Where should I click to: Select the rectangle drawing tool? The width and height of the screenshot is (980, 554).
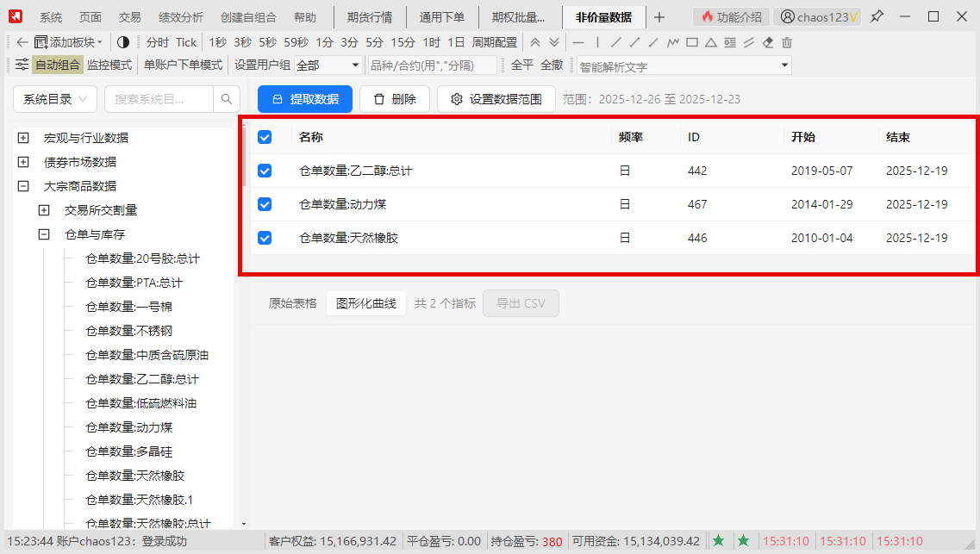(x=691, y=42)
